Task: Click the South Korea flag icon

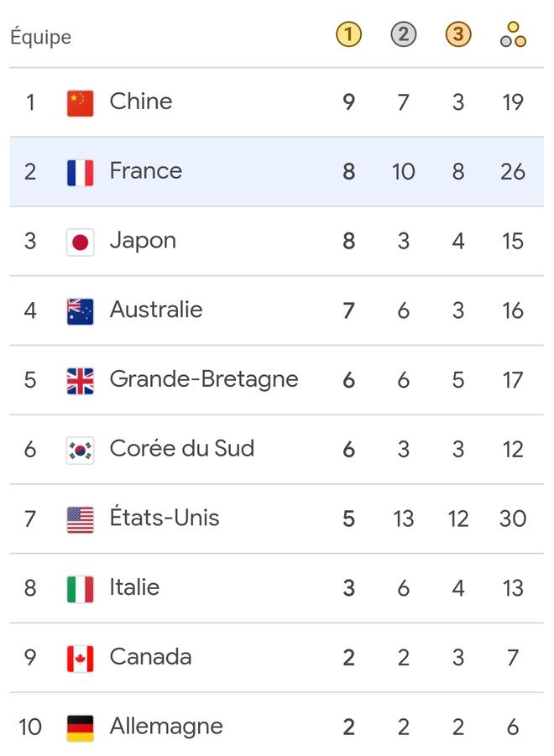Action: (x=80, y=451)
